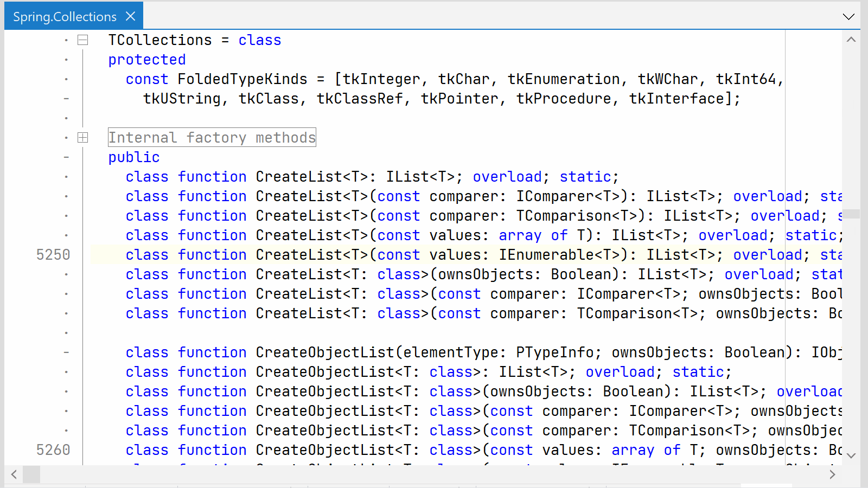Select the Spring.Collections editor tab

[74, 16]
